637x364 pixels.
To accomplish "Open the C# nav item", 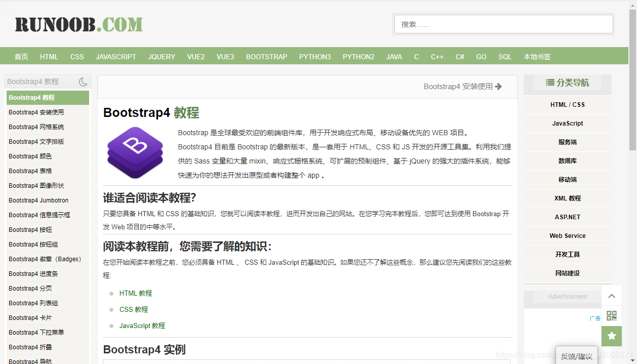I will (x=460, y=57).
